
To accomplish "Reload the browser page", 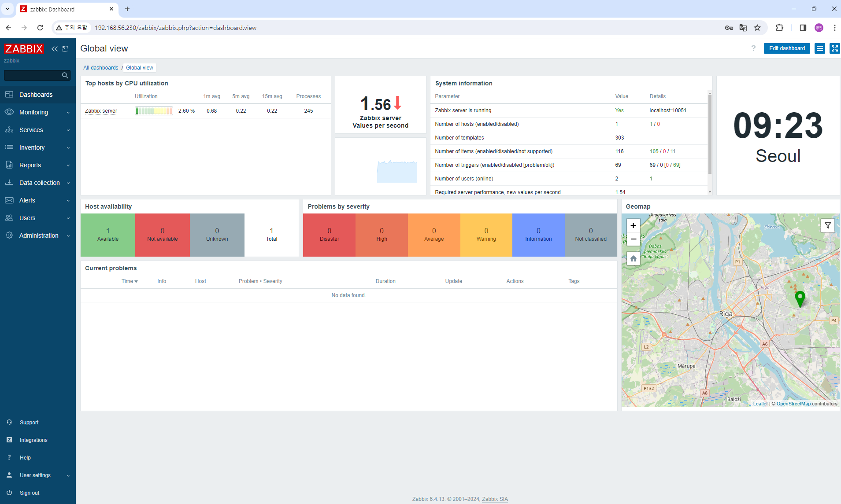I will point(40,28).
